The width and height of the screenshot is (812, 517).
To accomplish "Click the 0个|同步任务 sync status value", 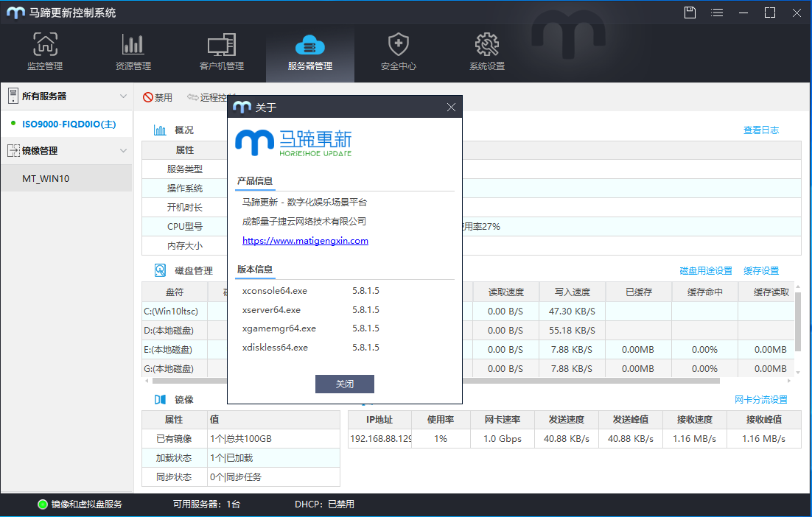I will 274,477.
